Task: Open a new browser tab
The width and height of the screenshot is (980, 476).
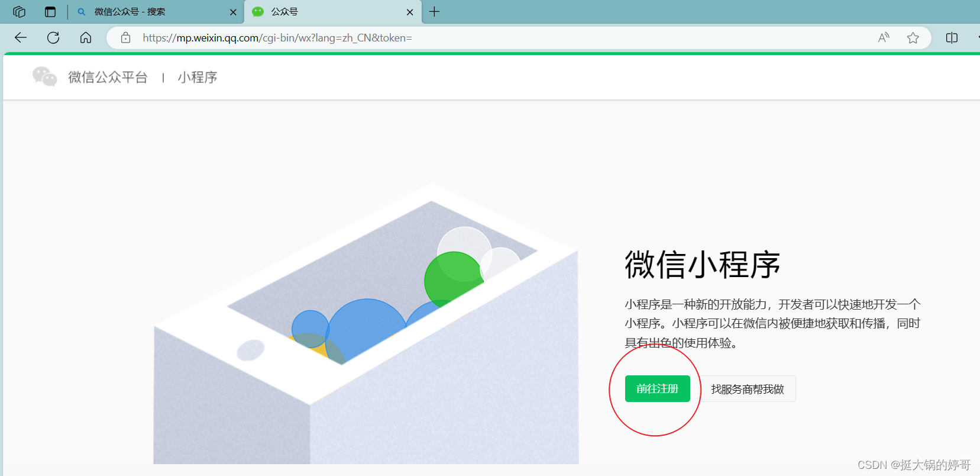Action: click(x=434, y=12)
